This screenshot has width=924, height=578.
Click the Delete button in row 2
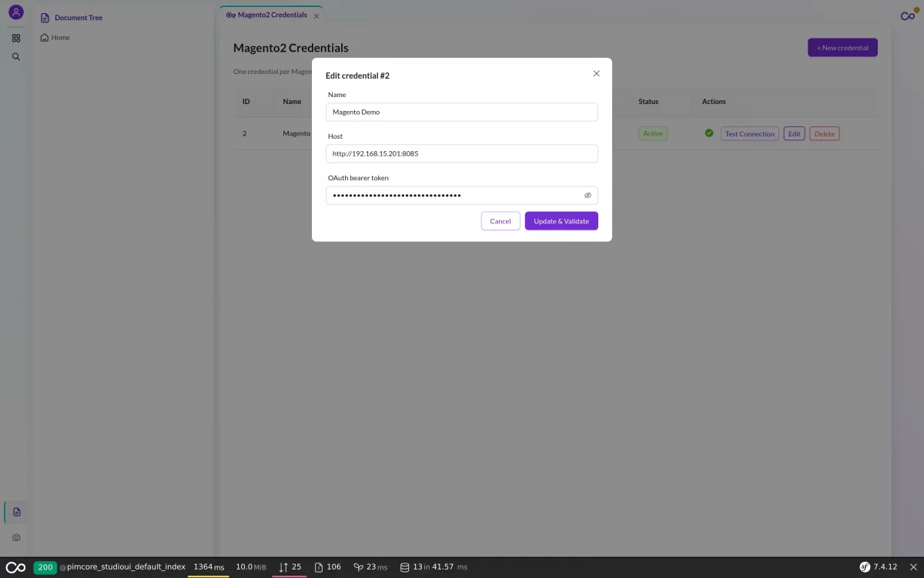click(825, 133)
